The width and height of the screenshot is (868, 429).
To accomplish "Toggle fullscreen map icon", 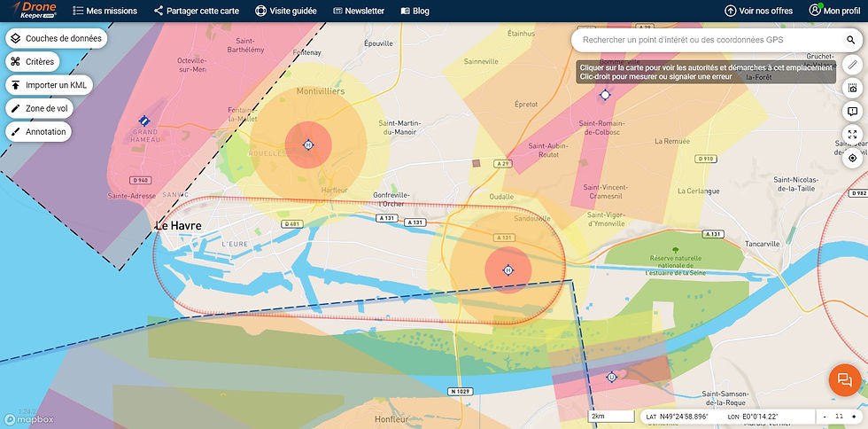I will click(x=852, y=134).
